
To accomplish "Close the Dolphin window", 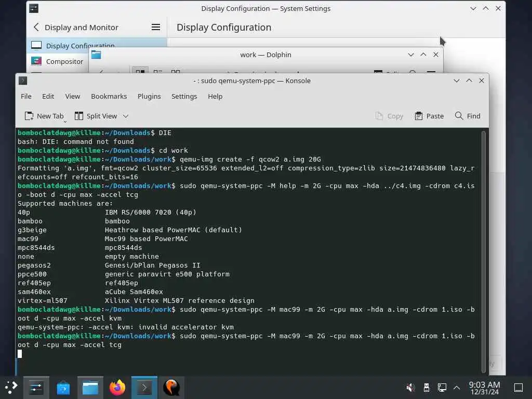I will point(436,55).
